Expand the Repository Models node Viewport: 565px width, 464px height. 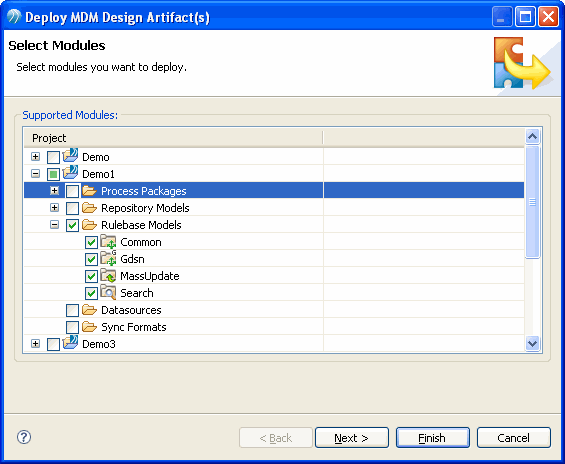point(54,208)
